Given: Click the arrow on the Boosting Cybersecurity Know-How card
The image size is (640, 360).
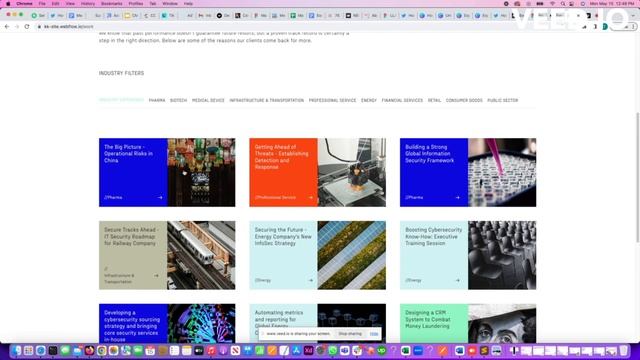Looking at the screenshot, I should [x=458, y=280].
